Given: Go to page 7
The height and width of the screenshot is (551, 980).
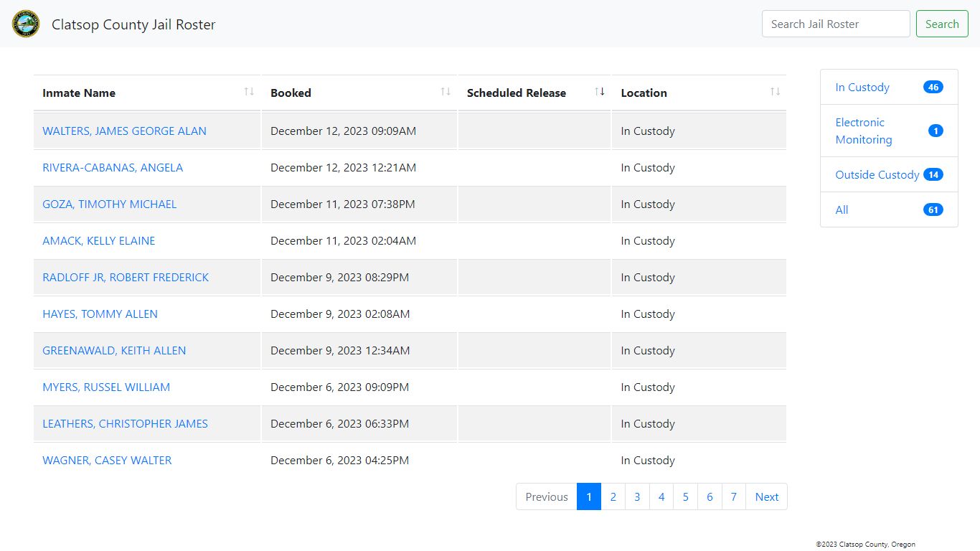Looking at the screenshot, I should pyautogui.click(x=734, y=496).
